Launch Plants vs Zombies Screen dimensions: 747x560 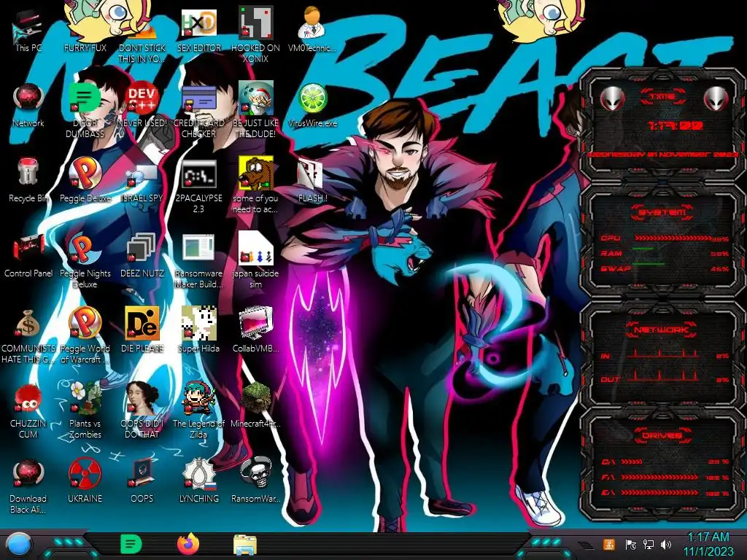(x=85, y=410)
